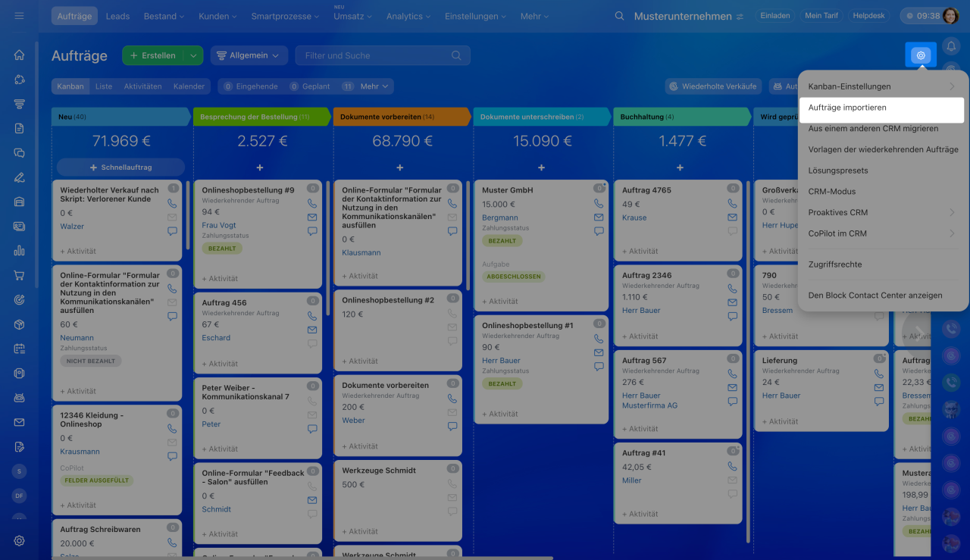This screenshot has height=560, width=970.
Task: Open the box icon in the left sidebar
Action: [x=19, y=324]
